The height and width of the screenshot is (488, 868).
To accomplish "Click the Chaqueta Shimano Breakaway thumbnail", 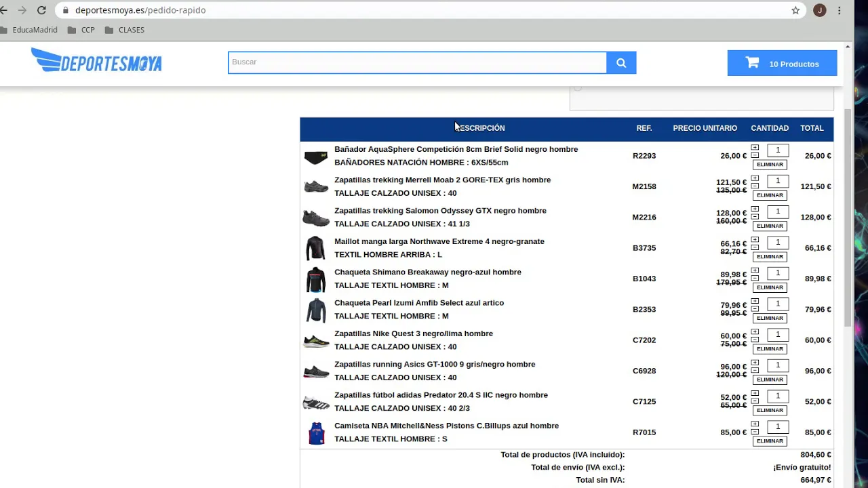I will click(x=315, y=279).
